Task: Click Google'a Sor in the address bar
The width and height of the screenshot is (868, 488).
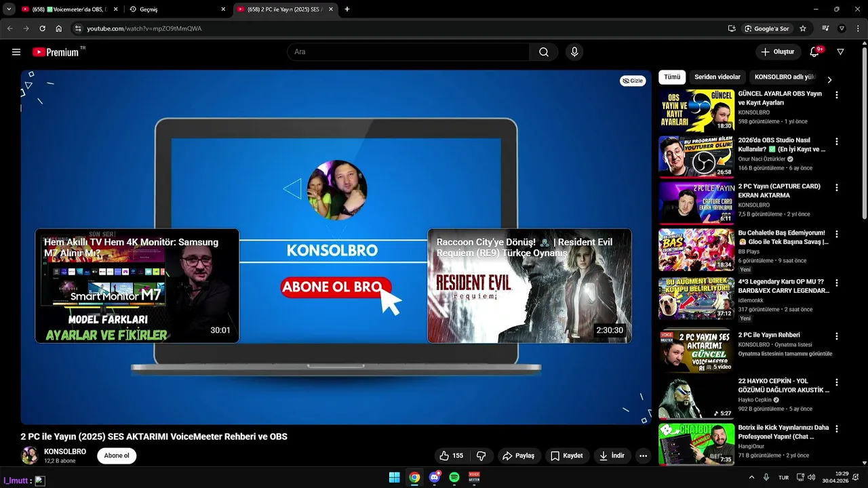Action: click(766, 28)
